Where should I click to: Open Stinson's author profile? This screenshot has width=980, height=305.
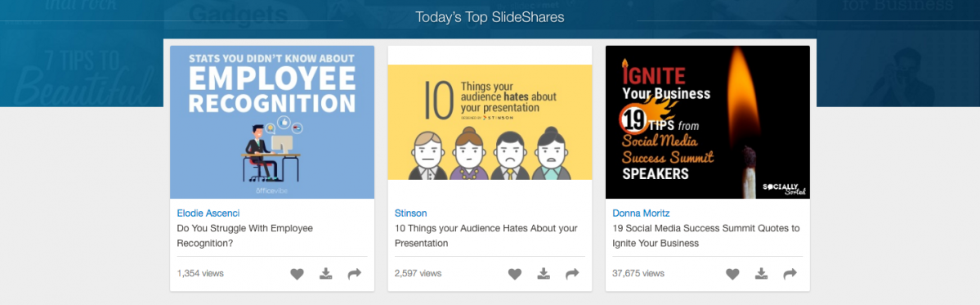410,213
